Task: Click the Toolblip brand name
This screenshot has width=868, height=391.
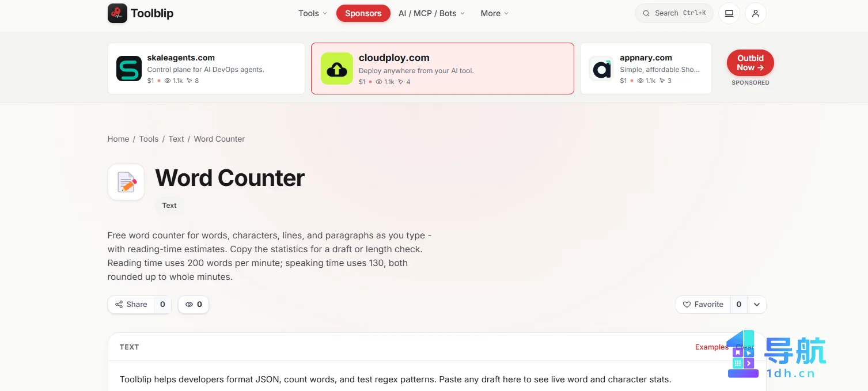Action: 152,13
